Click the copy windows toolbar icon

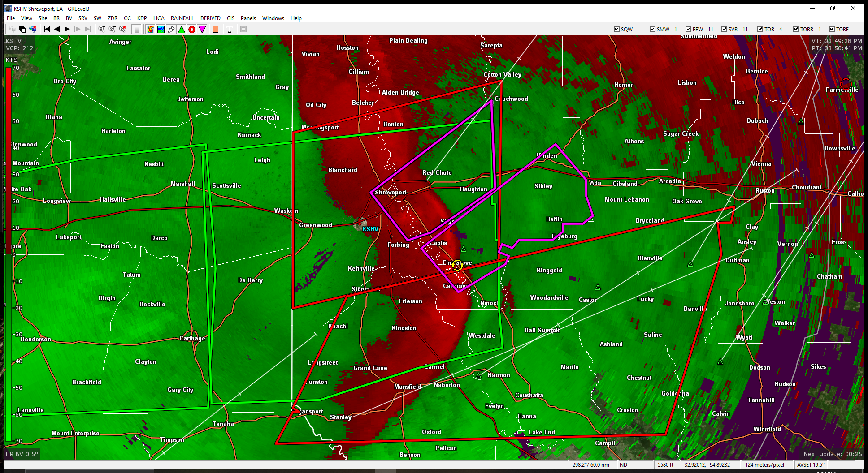tap(22, 29)
